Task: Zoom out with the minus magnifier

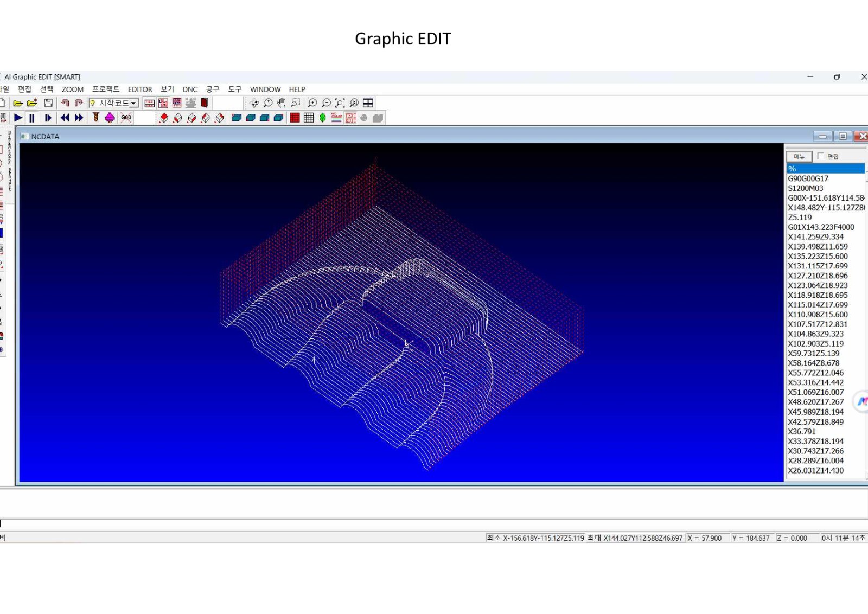Action: coord(326,103)
